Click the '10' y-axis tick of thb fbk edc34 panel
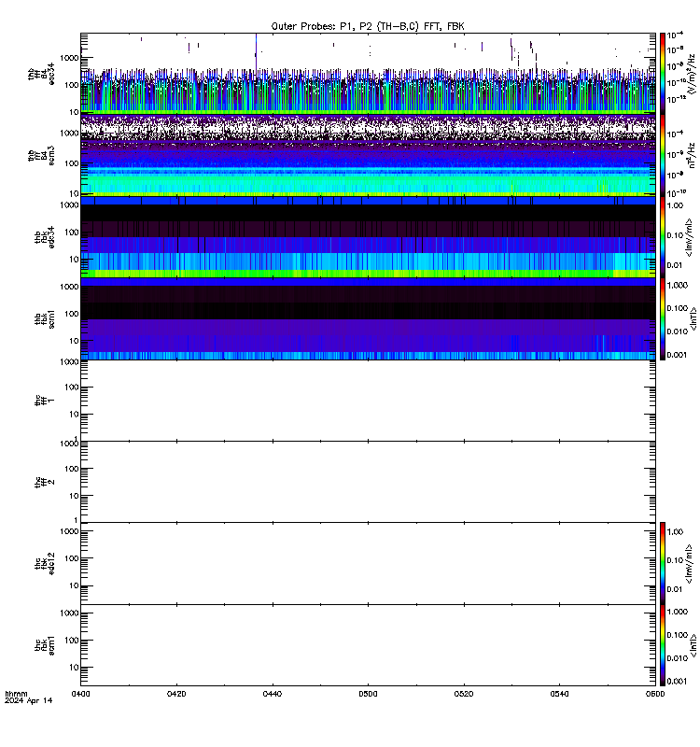This screenshot has width=700, height=747. 75,260
